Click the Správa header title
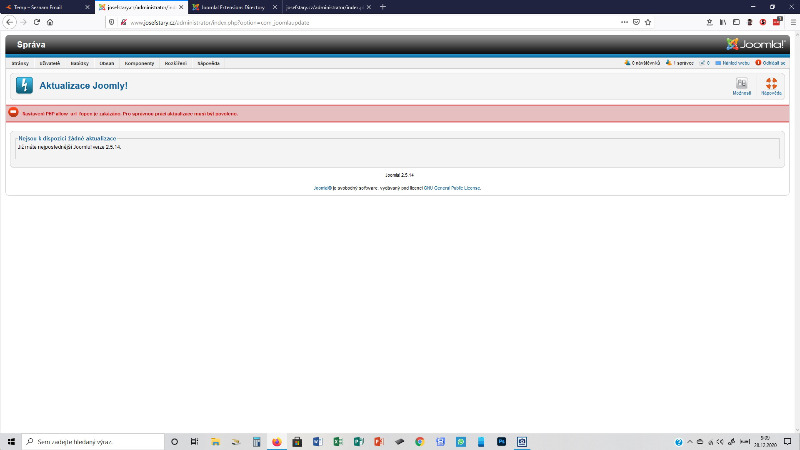800x450 pixels. point(31,44)
